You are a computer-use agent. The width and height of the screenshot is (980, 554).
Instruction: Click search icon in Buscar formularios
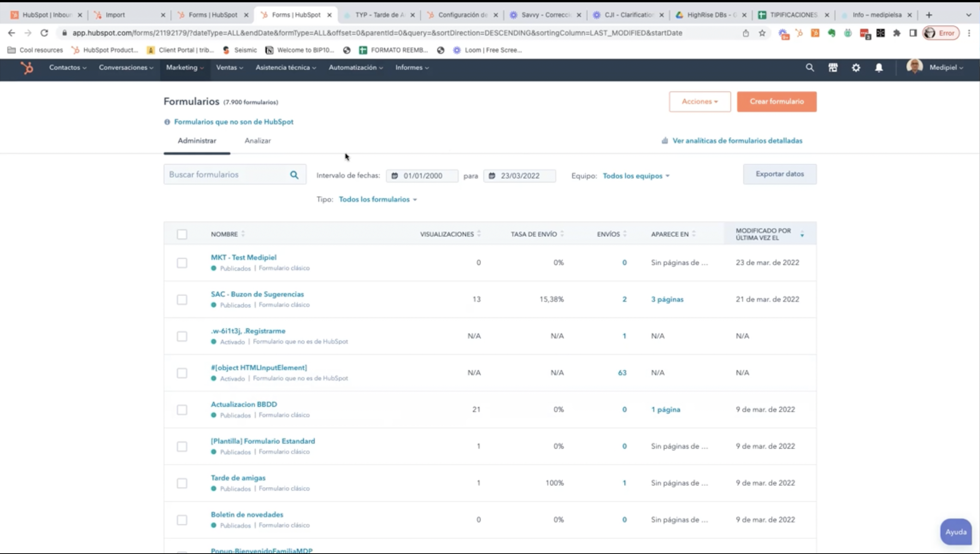294,175
